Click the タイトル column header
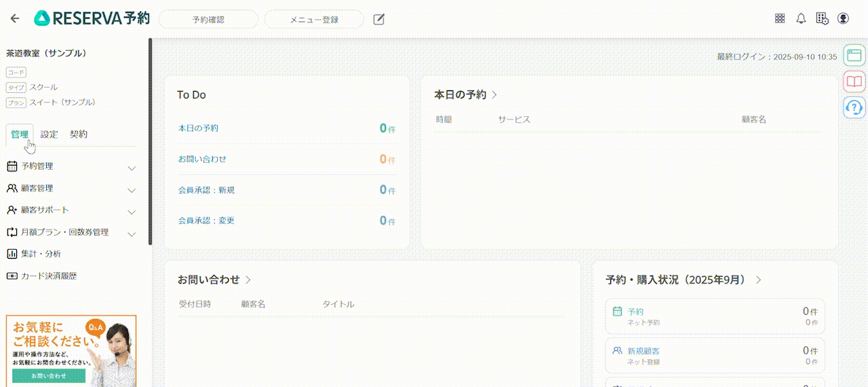 338,304
